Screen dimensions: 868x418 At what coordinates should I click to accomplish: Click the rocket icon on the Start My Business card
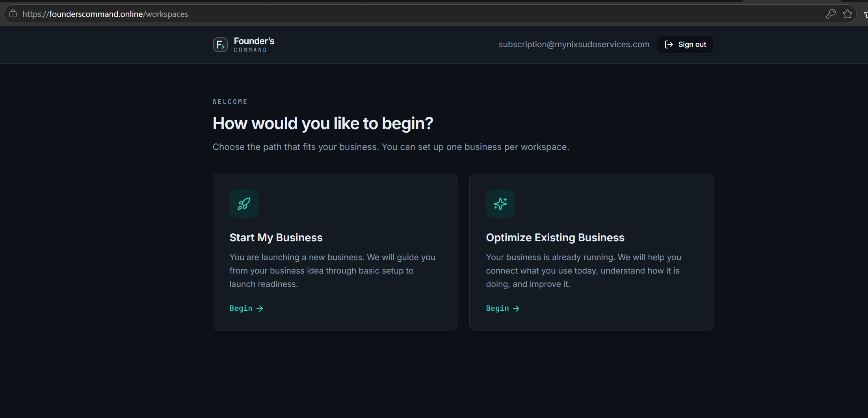pos(244,204)
